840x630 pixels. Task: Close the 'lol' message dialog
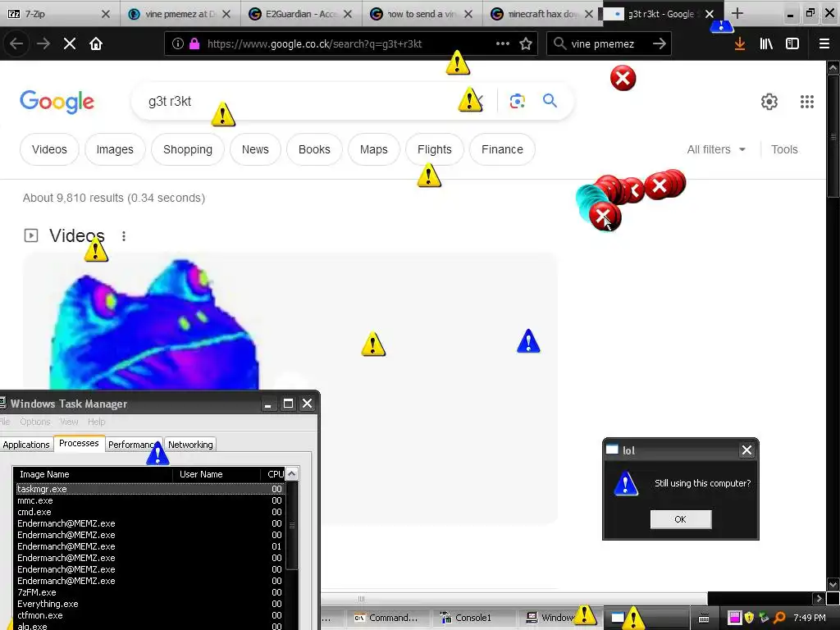click(746, 450)
